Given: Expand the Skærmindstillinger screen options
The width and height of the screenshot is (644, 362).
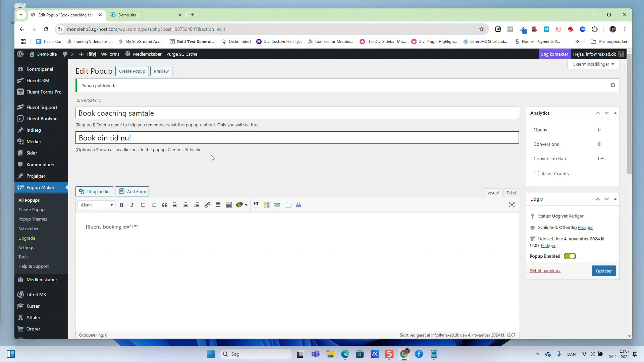Looking at the screenshot, I should pyautogui.click(x=593, y=64).
